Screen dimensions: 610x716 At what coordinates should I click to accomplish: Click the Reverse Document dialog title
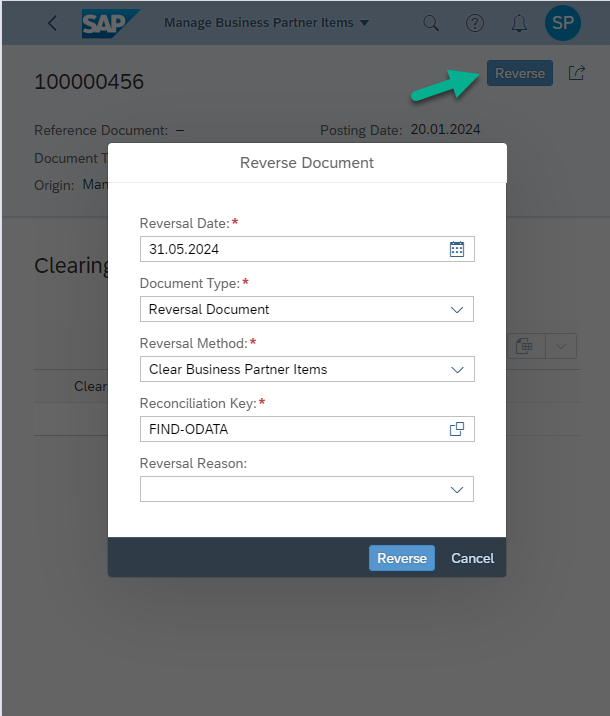pyautogui.click(x=307, y=163)
